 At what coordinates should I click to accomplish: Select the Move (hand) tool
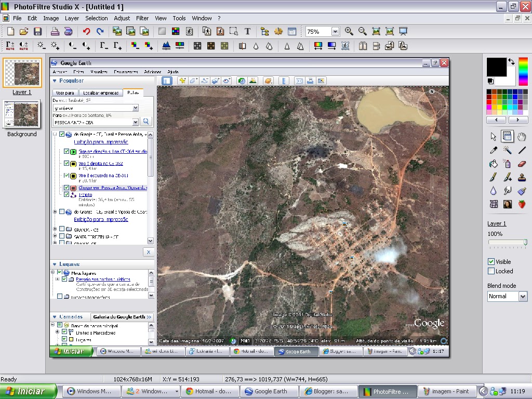522,137
